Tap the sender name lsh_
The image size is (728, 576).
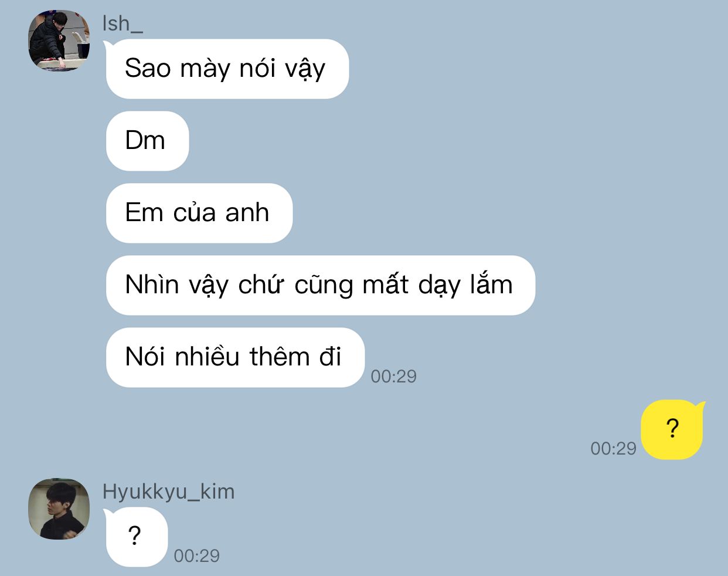point(123,23)
